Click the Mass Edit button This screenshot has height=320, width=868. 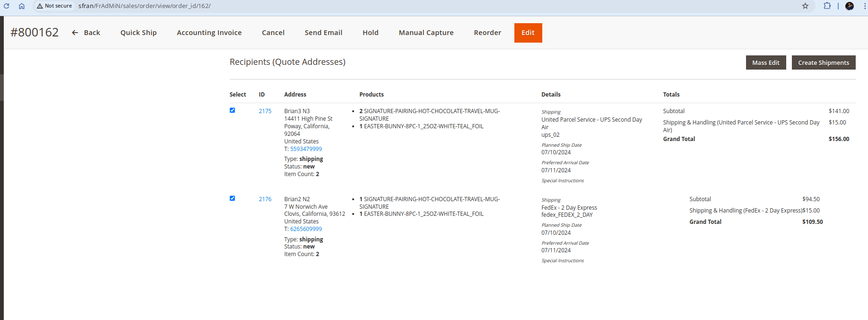coord(765,62)
